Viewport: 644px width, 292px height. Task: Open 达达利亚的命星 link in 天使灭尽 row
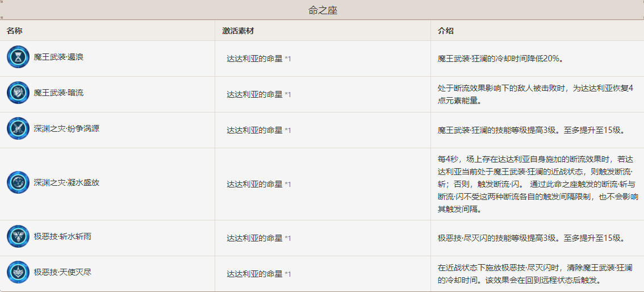point(254,274)
